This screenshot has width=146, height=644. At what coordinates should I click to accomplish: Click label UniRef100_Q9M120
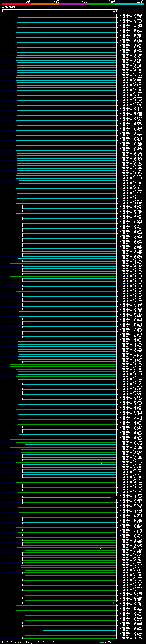tap(131, 158)
